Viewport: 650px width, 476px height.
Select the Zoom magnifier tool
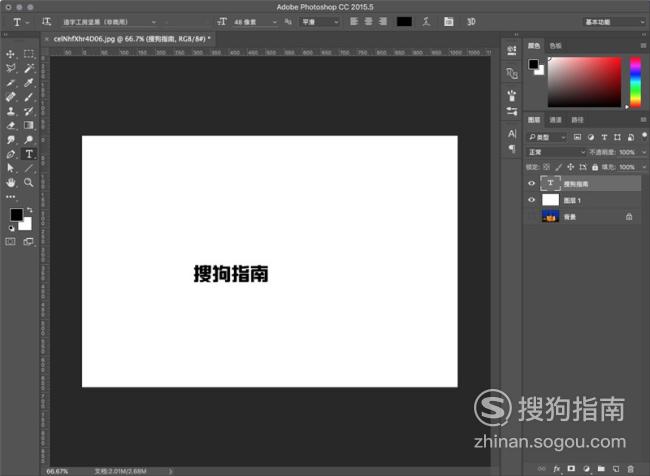(x=29, y=182)
